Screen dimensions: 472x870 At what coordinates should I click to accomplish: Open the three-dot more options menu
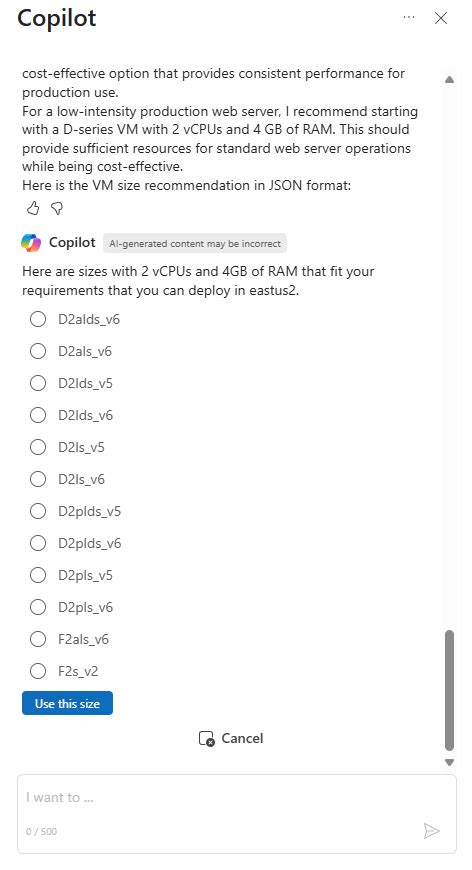click(409, 17)
